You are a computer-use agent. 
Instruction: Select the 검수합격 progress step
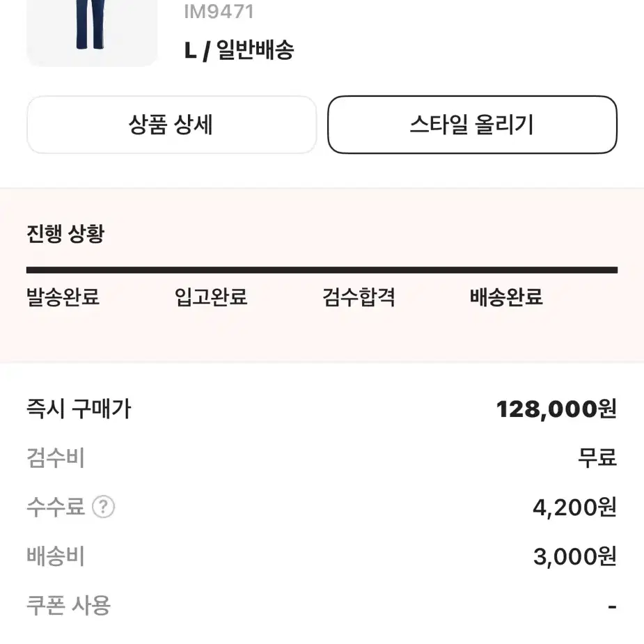[359, 297]
